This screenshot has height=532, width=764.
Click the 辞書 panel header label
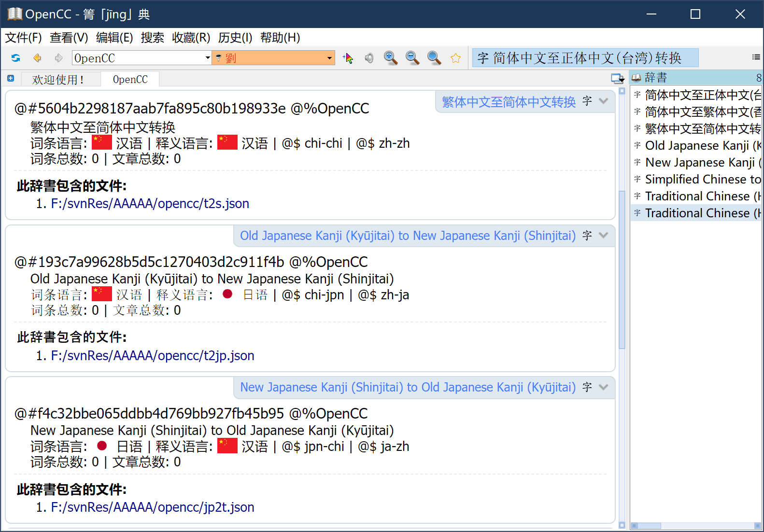(656, 78)
